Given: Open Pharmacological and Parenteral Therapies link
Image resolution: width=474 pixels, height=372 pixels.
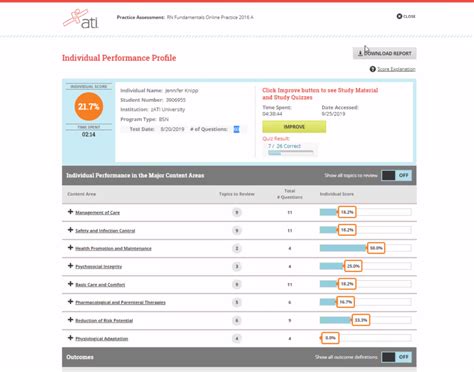Looking at the screenshot, I should 120,303.
